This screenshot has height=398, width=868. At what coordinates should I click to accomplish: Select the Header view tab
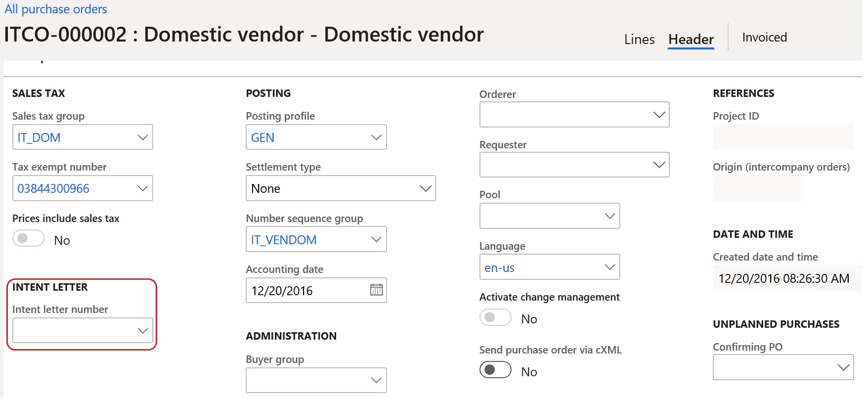pos(691,40)
